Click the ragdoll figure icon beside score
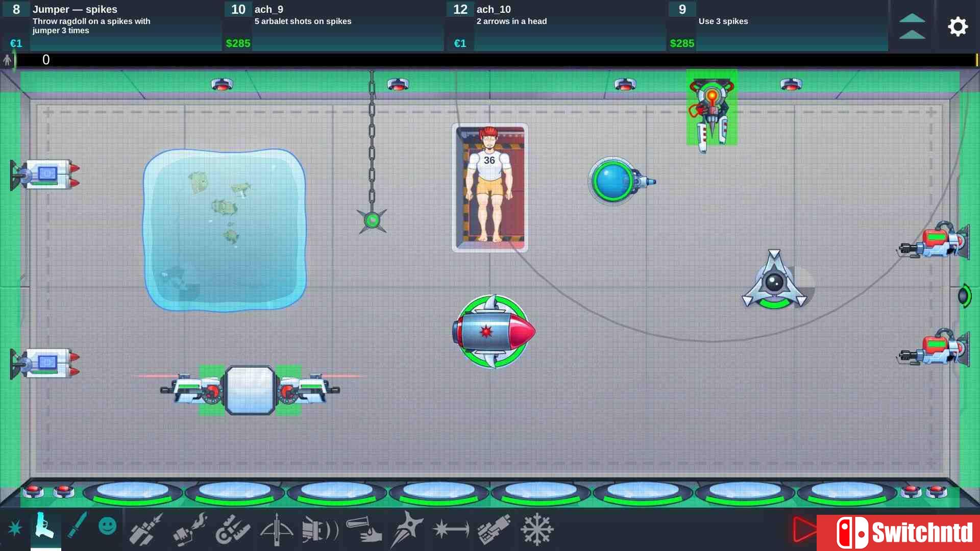This screenshot has height=551, width=980. tap(7, 60)
